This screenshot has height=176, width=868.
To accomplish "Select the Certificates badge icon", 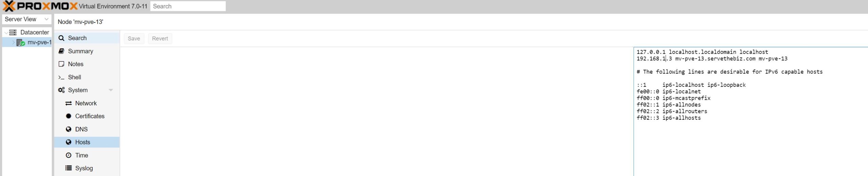I will [68, 116].
